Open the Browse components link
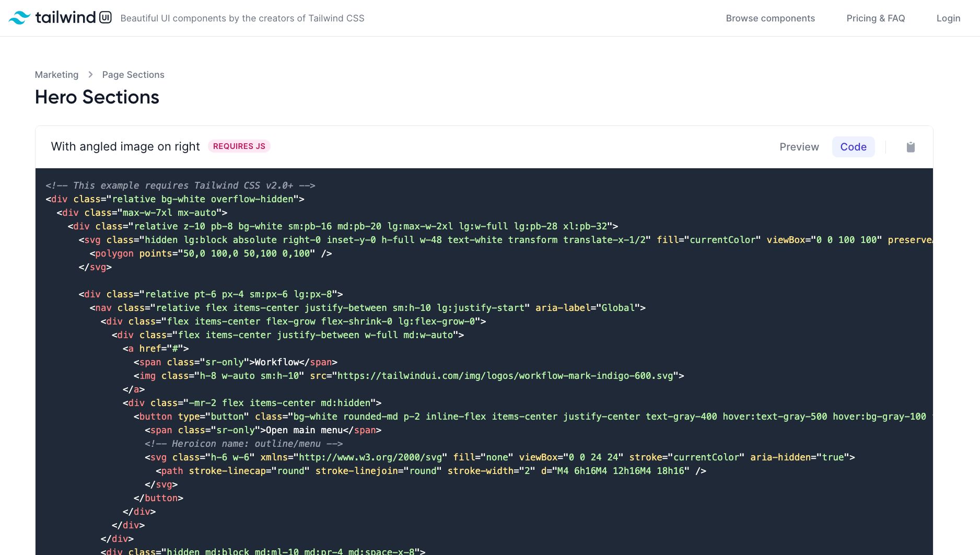 tap(770, 18)
